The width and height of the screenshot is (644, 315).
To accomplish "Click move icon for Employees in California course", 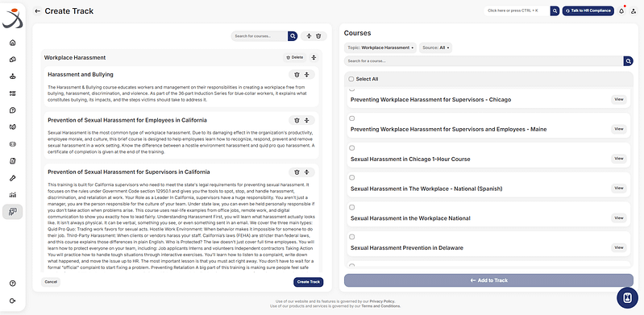I will 306,120.
